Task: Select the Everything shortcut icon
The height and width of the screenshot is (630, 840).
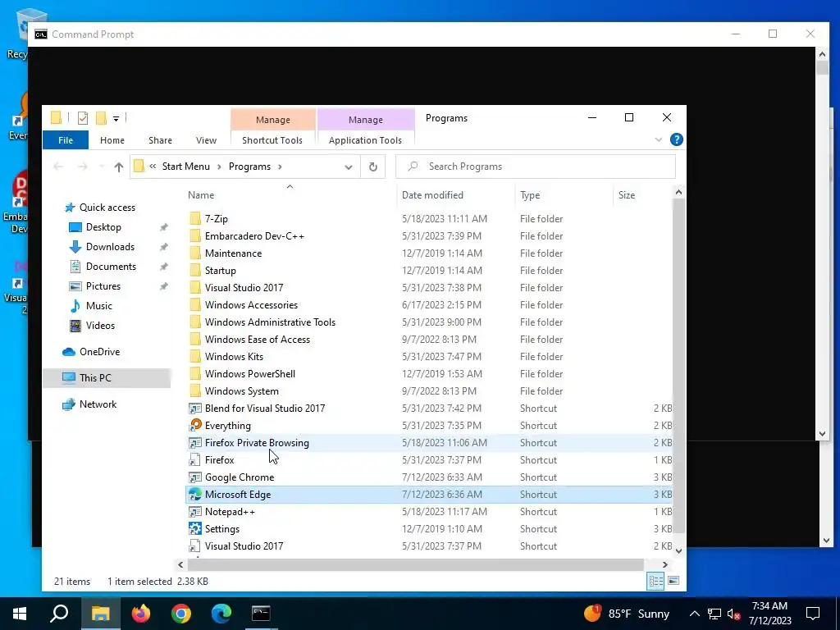Action: click(195, 426)
